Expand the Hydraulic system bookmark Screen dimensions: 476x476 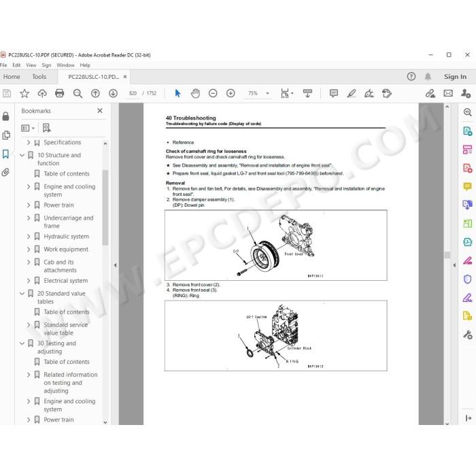click(29, 237)
